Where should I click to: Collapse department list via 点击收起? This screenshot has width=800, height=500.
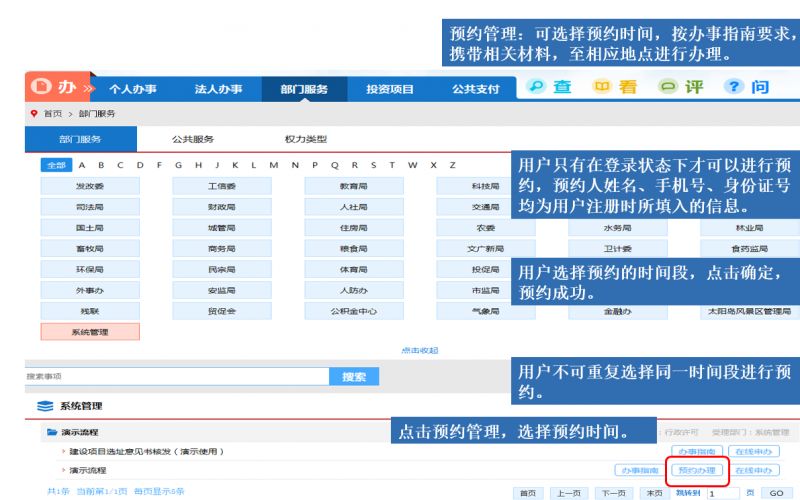[419, 350]
